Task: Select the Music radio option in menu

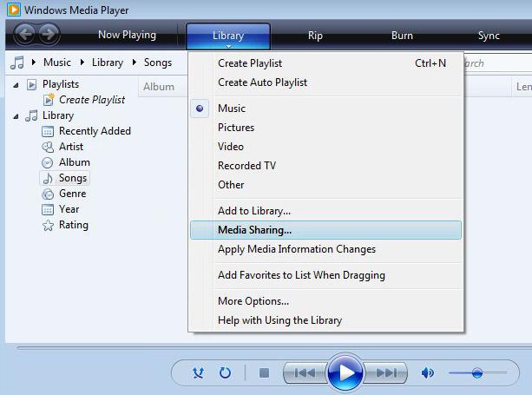Action: [200, 109]
